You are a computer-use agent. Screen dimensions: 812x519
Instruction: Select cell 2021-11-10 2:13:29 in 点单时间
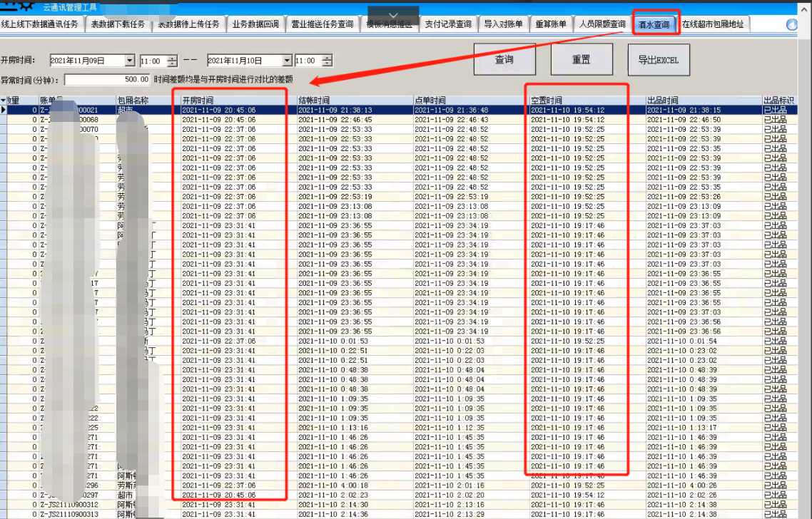[x=471, y=514]
